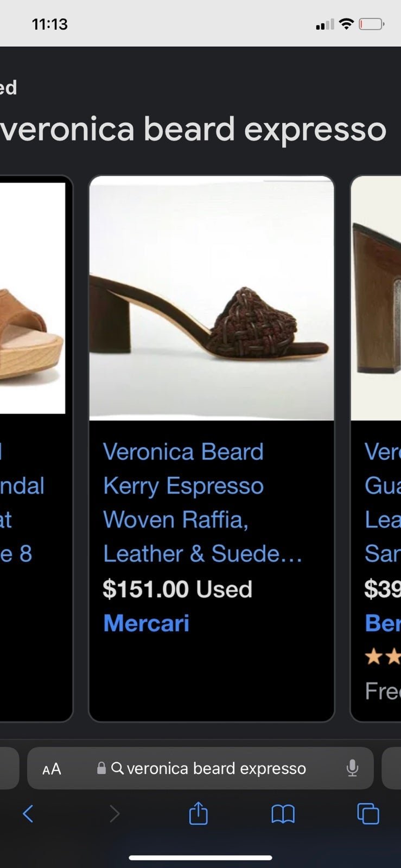
Task: Tap the veronica beard expresso address field
Action: tap(200, 768)
